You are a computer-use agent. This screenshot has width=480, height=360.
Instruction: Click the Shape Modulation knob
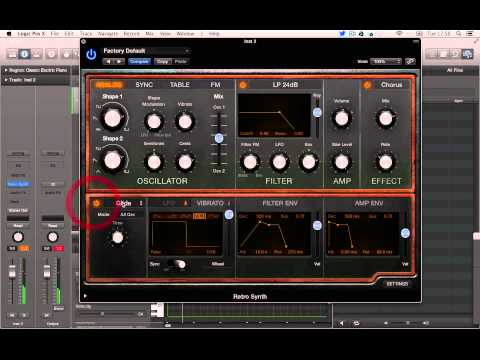(x=154, y=122)
